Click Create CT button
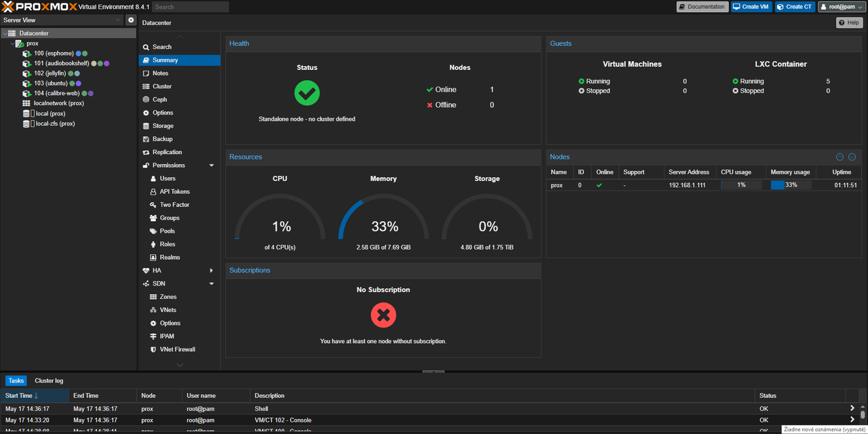Viewport: 868px width, 434px height. point(795,7)
